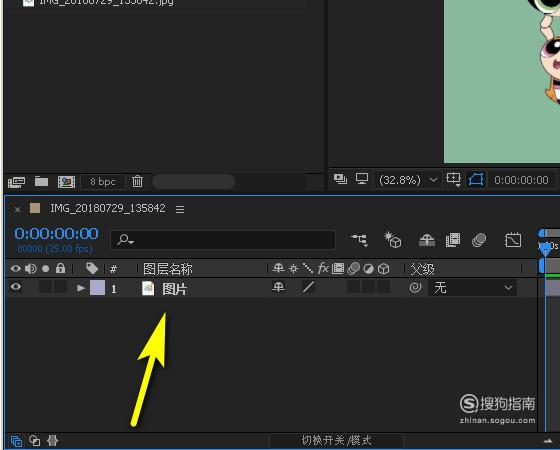Click the Interpret Footage icon in Project panel
560x450 pixels.
16,182
